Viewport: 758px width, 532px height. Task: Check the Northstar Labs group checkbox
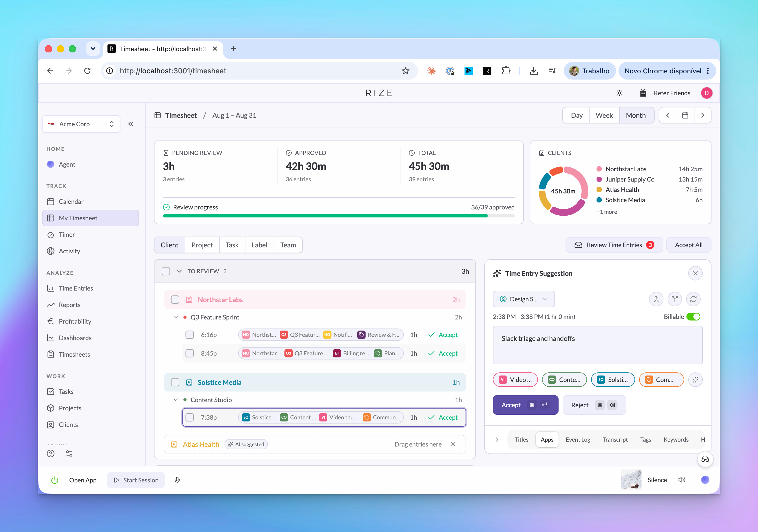(x=175, y=300)
